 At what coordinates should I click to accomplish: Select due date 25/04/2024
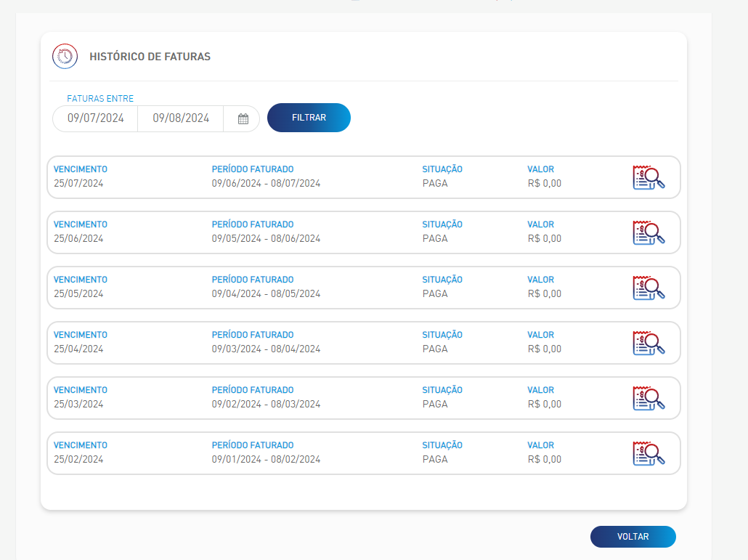[78, 349]
